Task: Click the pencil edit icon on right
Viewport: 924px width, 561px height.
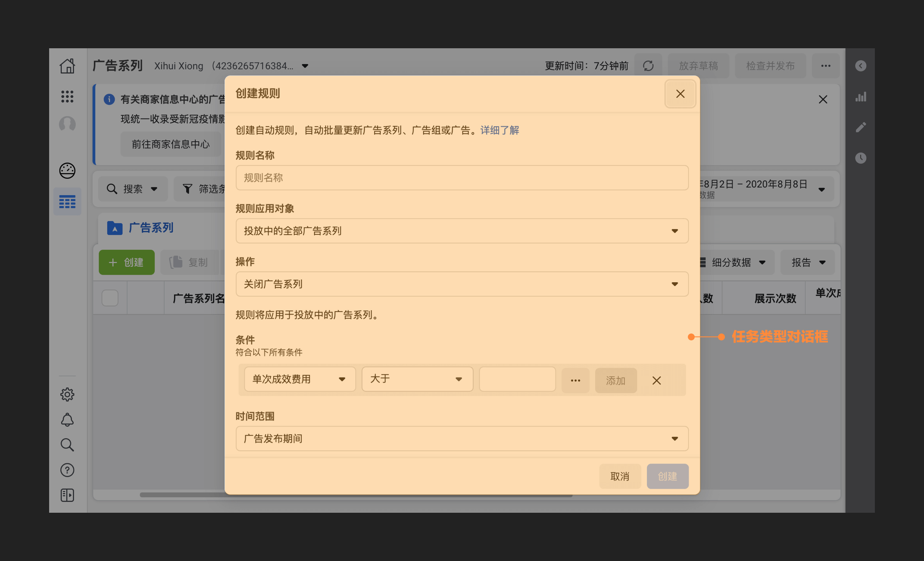Action: pyautogui.click(x=861, y=127)
